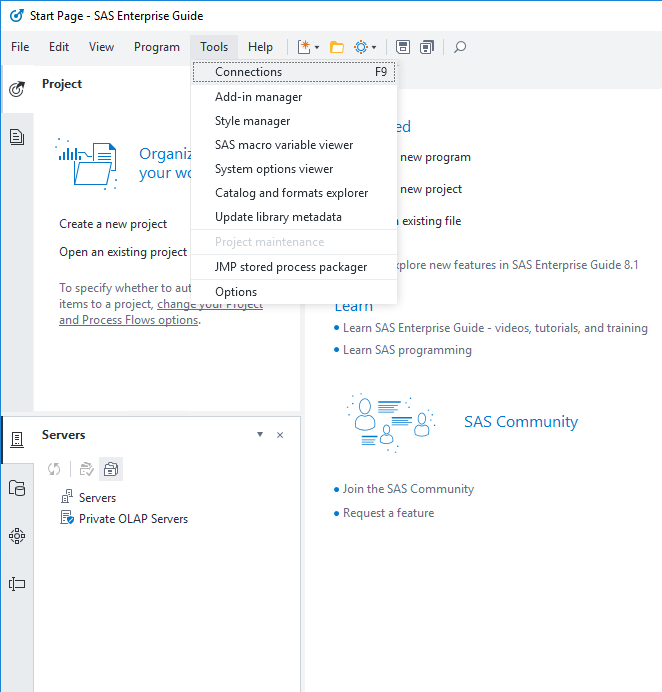Click the Search magnifier icon
The width and height of the screenshot is (662, 692).
pos(460,47)
